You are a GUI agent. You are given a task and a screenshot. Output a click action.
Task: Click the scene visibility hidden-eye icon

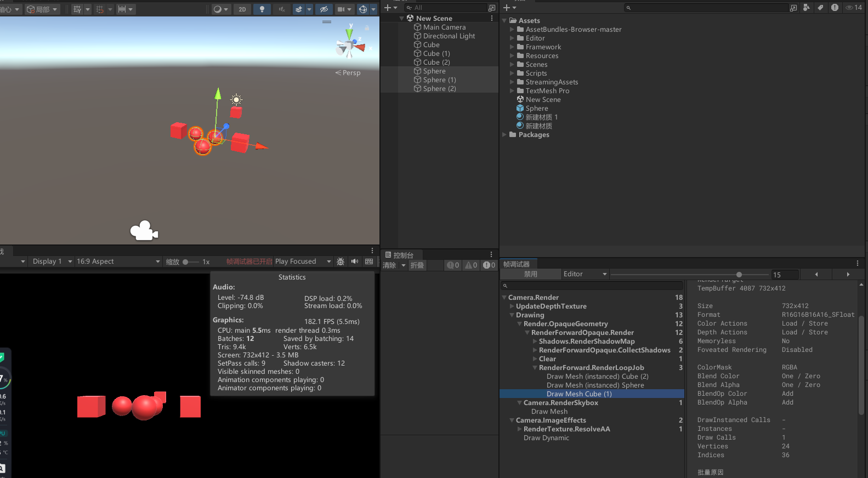click(324, 9)
